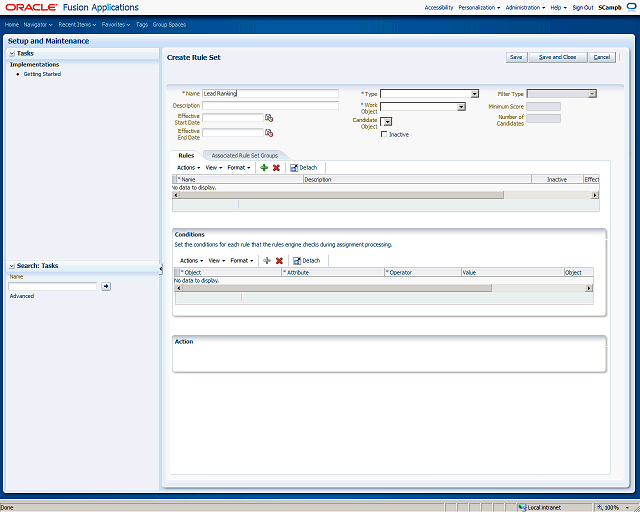Open the Tags link
640x512 pixels.
tap(142, 24)
